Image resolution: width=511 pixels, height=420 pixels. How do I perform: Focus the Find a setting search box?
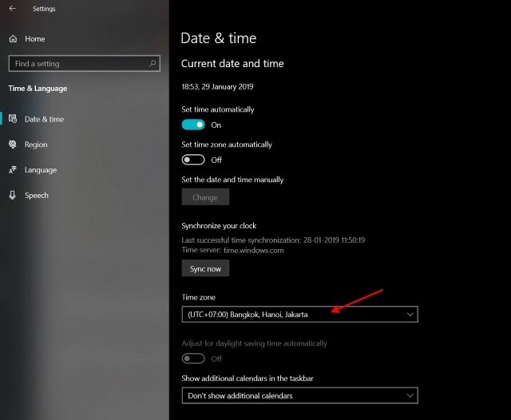tap(85, 64)
